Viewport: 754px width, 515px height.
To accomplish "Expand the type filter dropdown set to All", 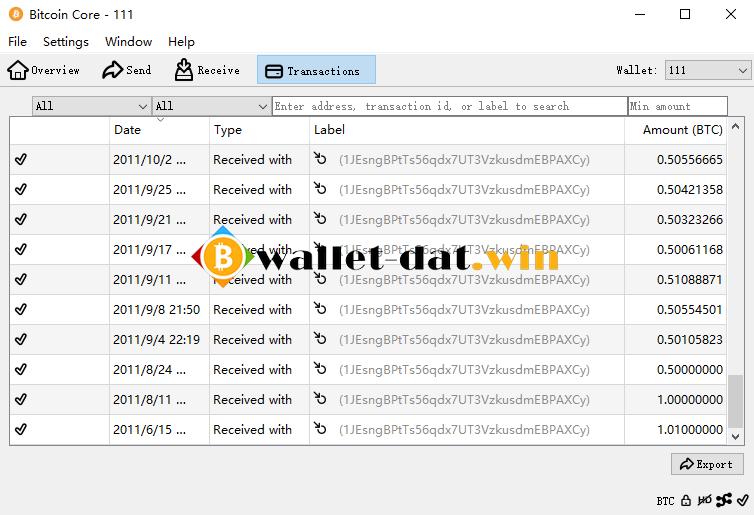I will tap(211, 106).
